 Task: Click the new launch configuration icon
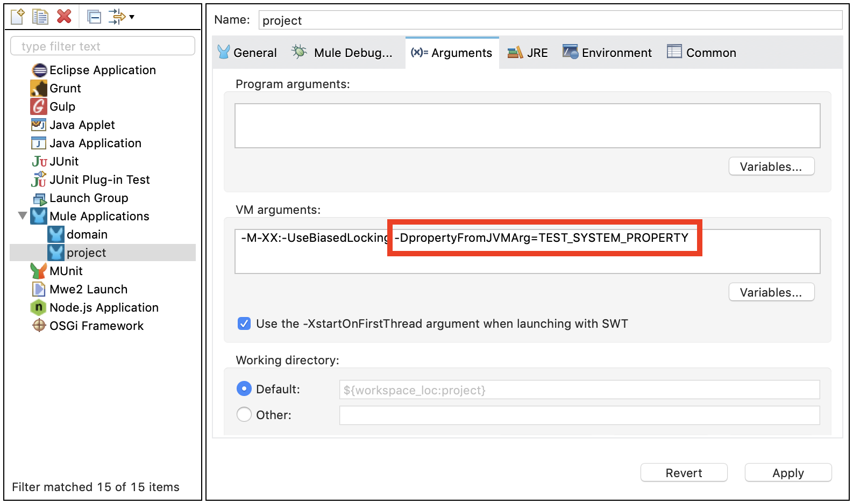click(18, 17)
